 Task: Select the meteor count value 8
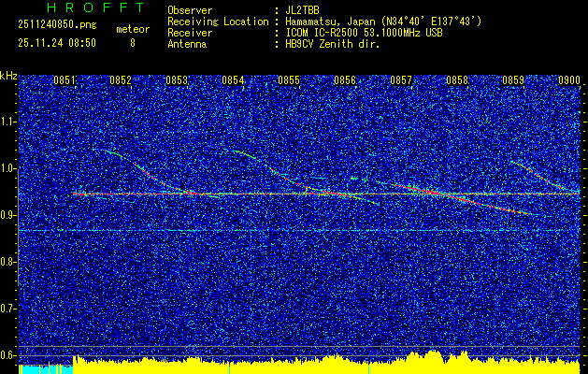pyautogui.click(x=132, y=42)
